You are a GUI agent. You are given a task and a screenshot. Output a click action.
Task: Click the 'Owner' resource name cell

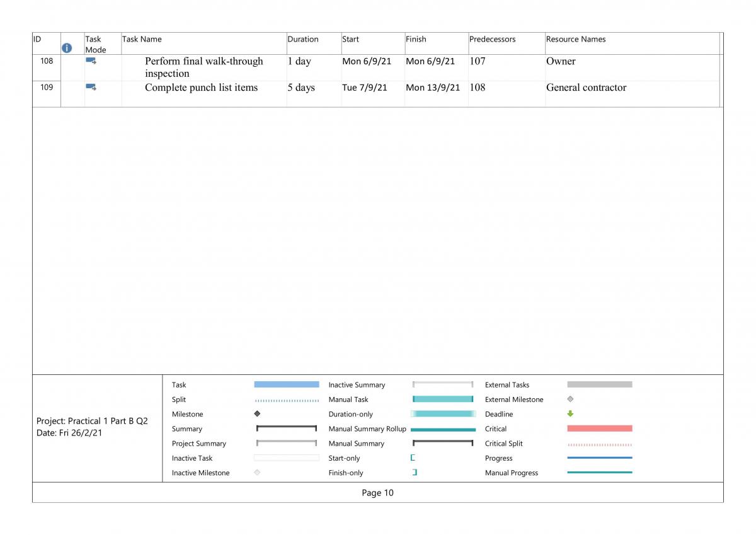633,67
